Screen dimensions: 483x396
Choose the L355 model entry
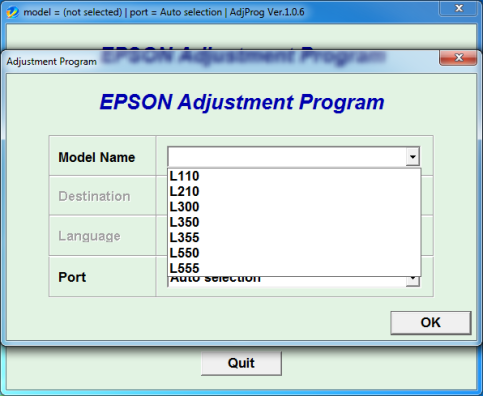tap(294, 237)
